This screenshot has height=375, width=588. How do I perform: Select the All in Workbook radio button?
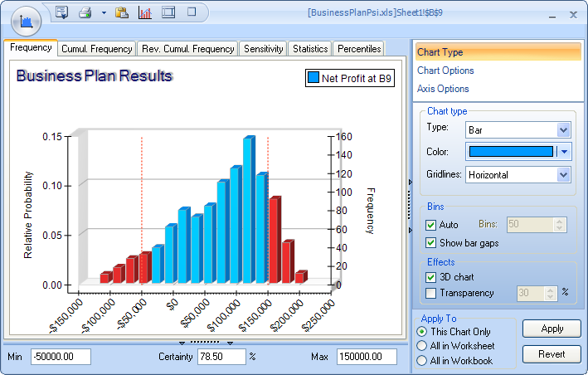422,361
